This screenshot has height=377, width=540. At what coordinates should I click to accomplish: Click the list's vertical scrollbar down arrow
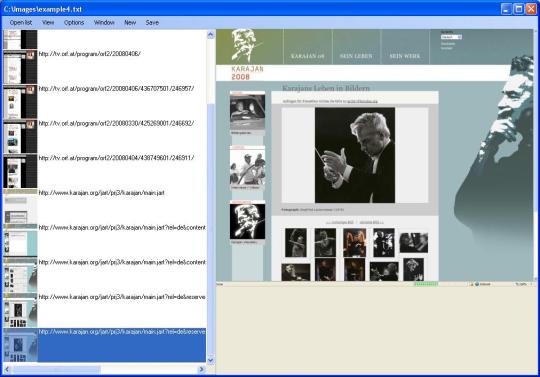coord(210,360)
